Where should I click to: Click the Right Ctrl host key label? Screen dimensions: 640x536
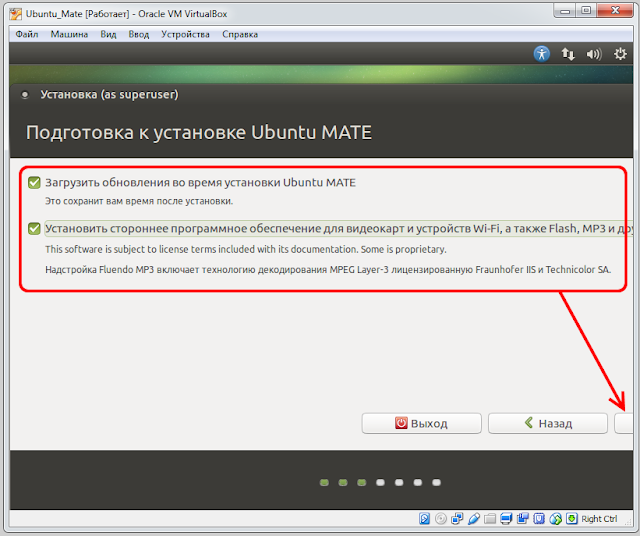[599, 519]
